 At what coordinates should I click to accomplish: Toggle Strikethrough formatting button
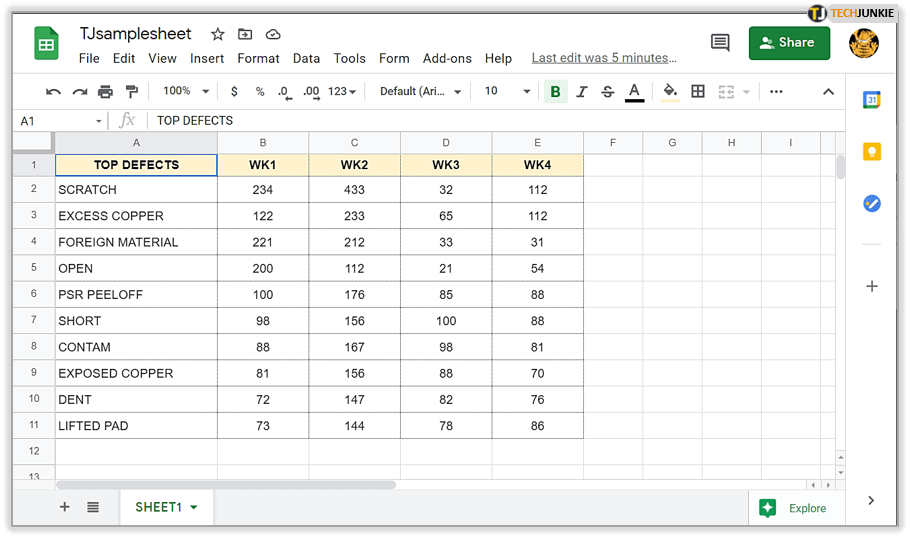coord(608,92)
